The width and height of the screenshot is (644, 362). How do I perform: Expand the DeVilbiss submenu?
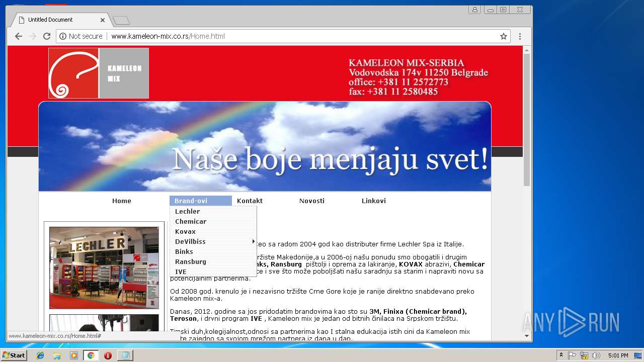pos(213,241)
